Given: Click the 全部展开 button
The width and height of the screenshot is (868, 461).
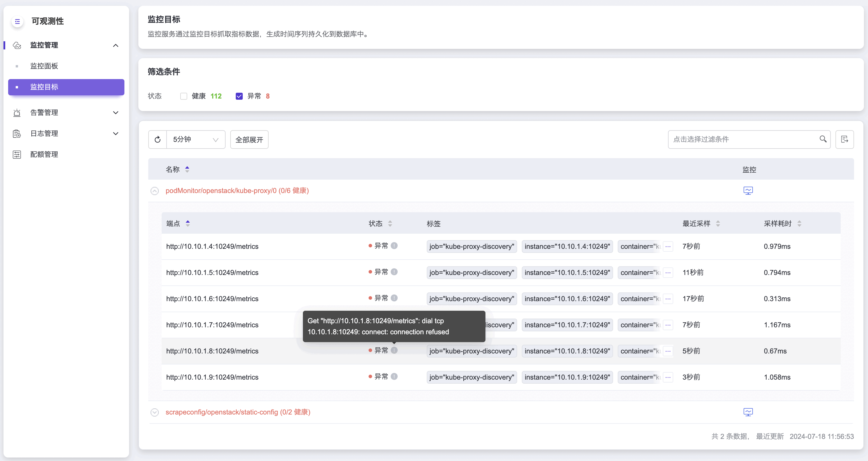Looking at the screenshot, I should [x=249, y=140].
